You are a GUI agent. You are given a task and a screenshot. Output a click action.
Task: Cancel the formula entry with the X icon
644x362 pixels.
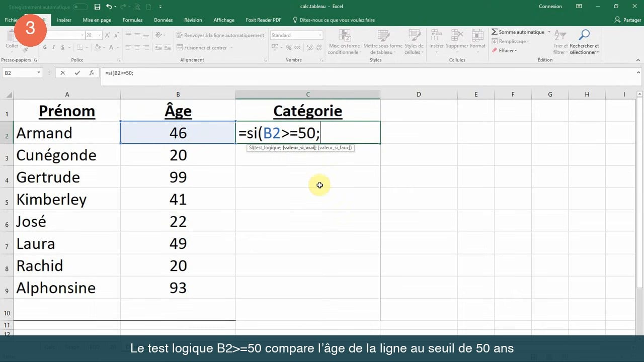[63, 73]
